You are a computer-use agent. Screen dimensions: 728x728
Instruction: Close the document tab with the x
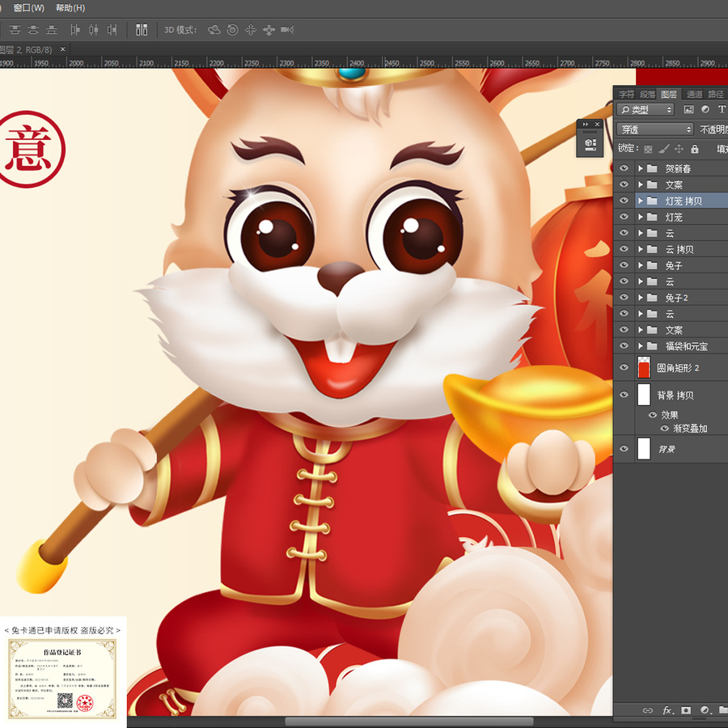click(x=62, y=49)
